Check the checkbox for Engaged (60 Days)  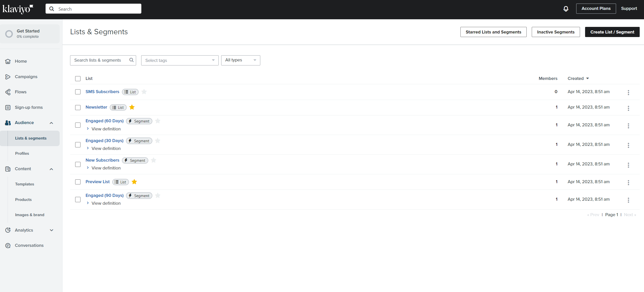click(78, 125)
